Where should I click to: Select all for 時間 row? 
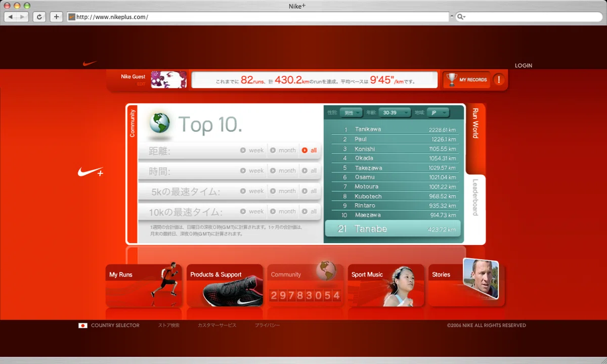[x=310, y=171]
